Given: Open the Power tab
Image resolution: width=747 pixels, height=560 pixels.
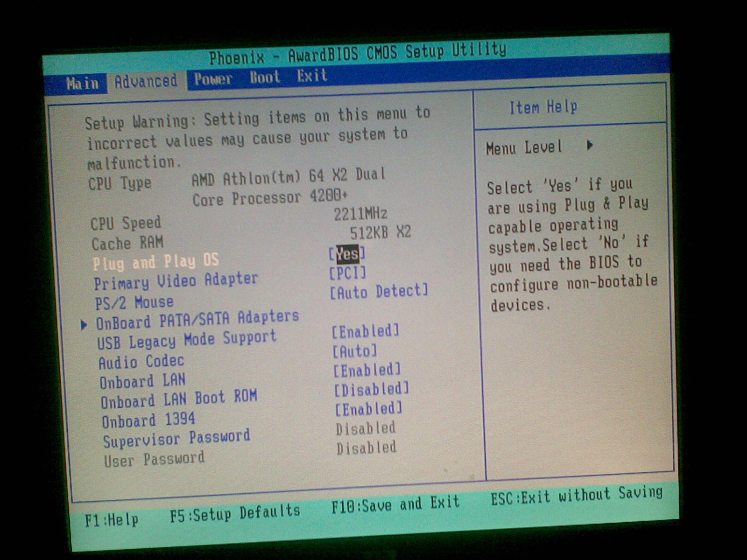Looking at the screenshot, I should 213,79.
